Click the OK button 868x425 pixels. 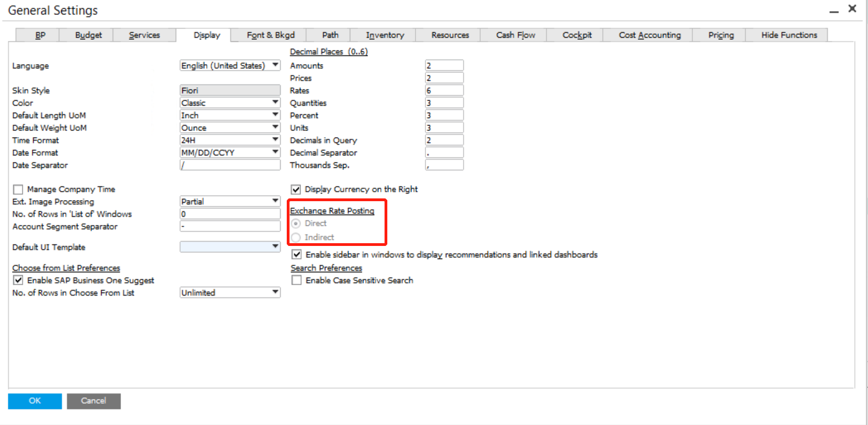pyautogui.click(x=35, y=401)
